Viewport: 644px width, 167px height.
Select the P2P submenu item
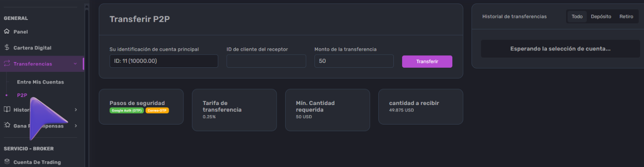[x=22, y=95]
